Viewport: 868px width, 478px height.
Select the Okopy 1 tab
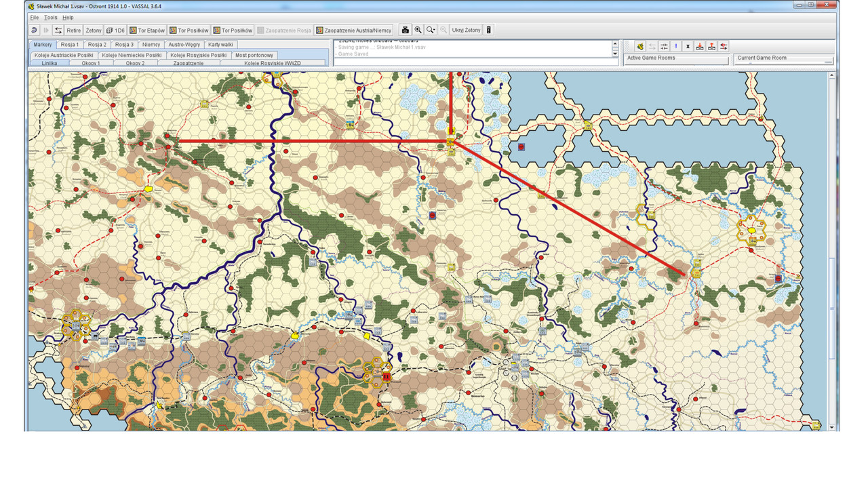[91, 63]
